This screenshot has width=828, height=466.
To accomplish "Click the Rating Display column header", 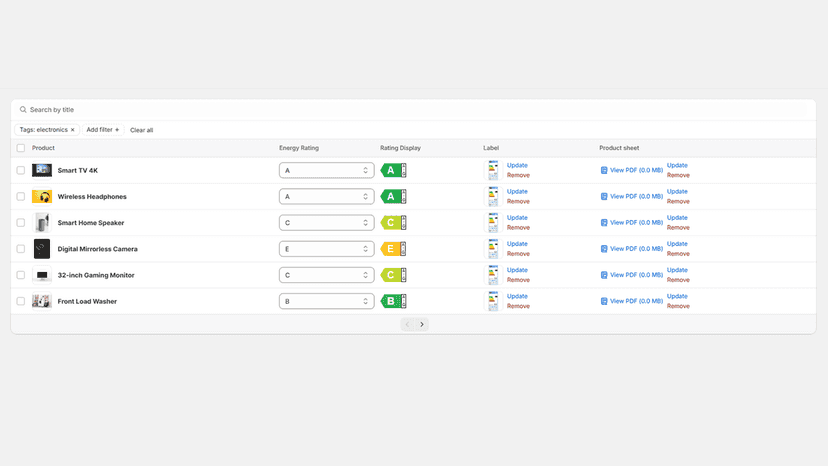I will [x=400, y=148].
